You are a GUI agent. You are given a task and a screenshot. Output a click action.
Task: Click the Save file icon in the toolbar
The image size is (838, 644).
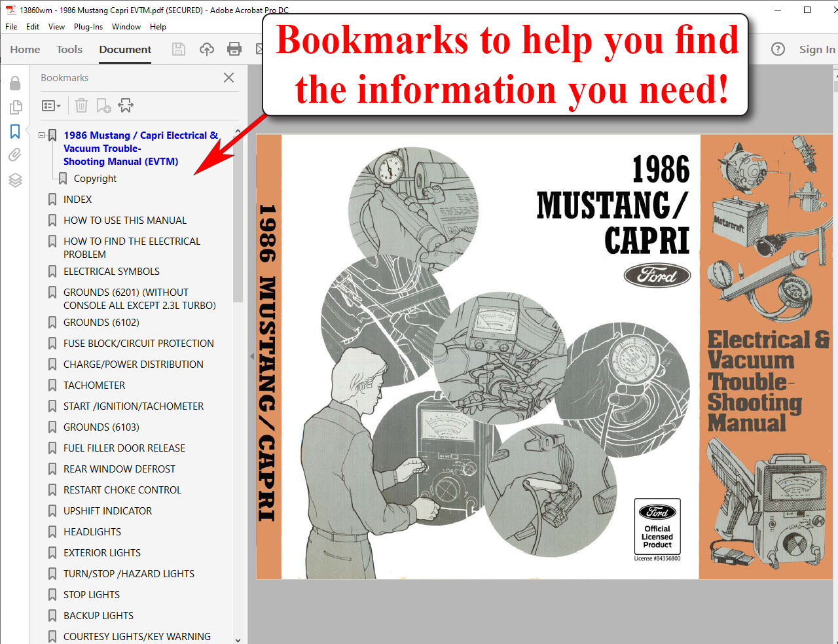(x=179, y=49)
